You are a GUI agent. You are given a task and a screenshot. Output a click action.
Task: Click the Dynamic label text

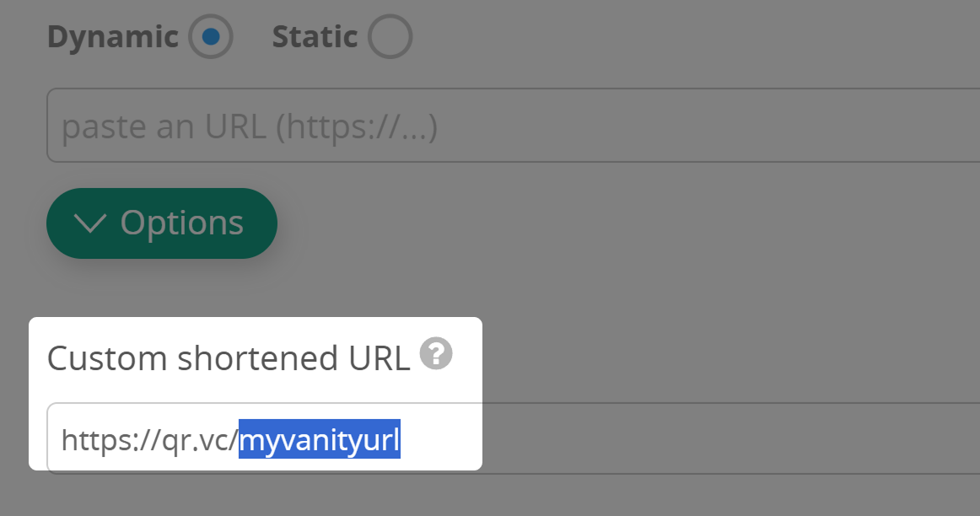113,37
